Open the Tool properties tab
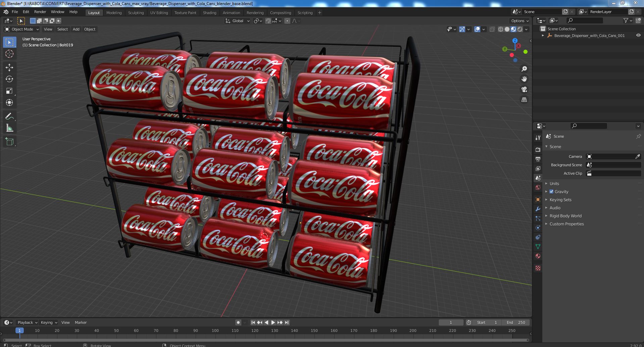 (538, 137)
